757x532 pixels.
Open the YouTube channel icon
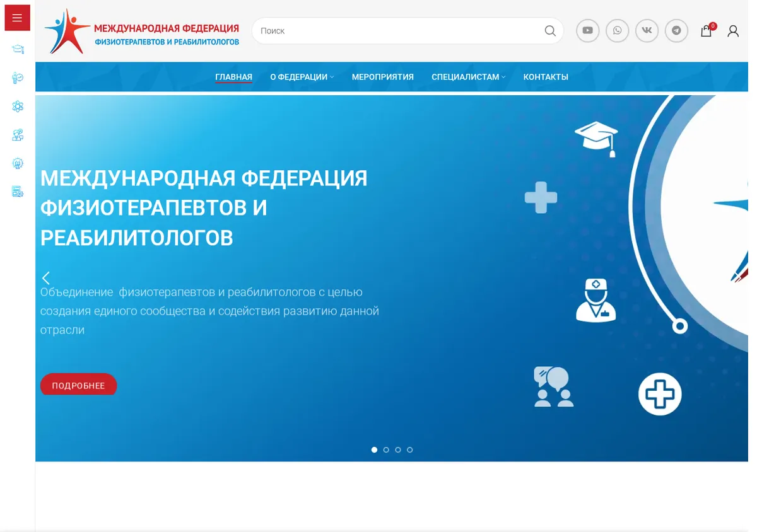click(587, 30)
